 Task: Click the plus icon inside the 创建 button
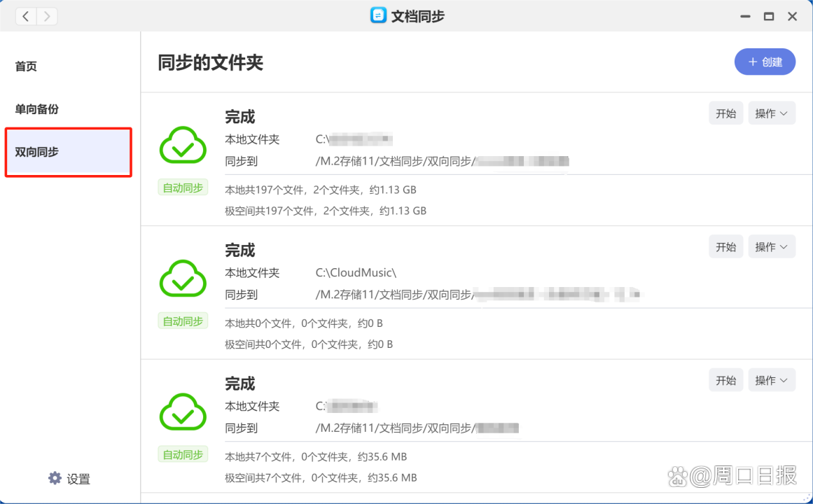coord(754,62)
